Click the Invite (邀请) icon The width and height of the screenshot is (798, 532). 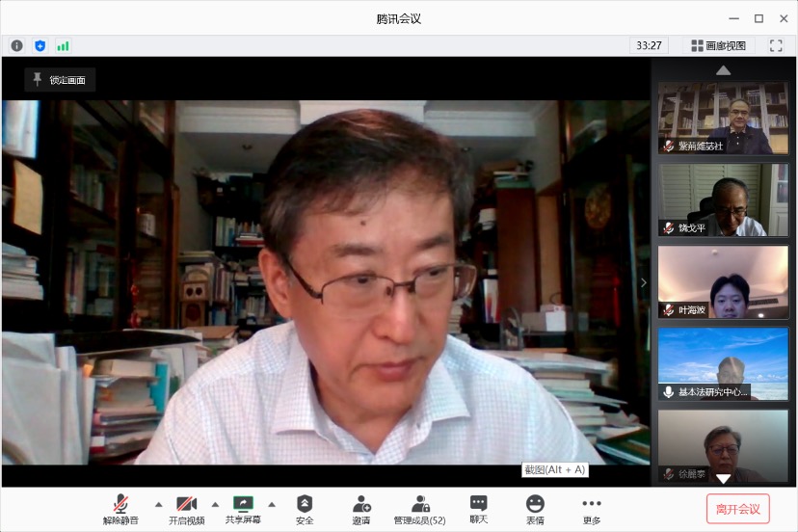(361, 508)
